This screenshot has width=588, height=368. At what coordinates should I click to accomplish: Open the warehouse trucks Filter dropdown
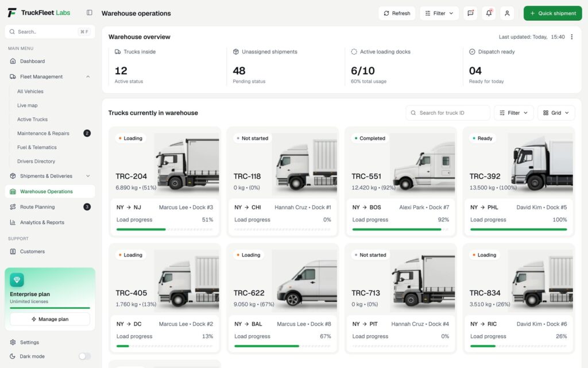pyautogui.click(x=514, y=113)
